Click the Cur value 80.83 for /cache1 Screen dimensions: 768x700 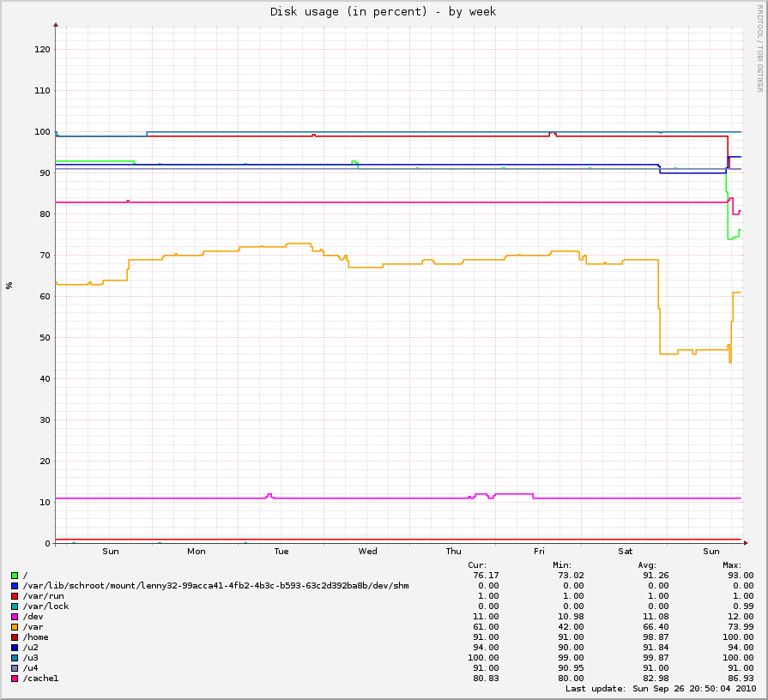tap(486, 679)
